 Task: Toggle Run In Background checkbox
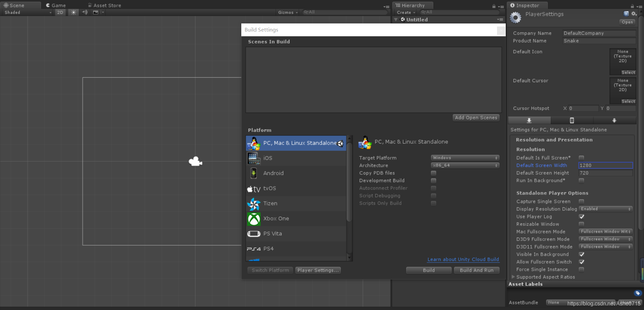click(x=582, y=180)
